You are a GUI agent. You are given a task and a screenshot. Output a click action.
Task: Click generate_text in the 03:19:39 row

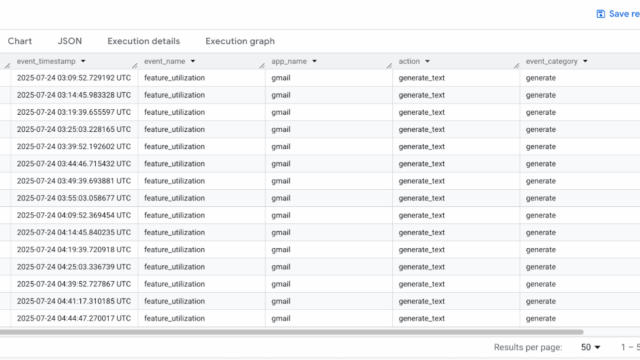click(x=422, y=112)
